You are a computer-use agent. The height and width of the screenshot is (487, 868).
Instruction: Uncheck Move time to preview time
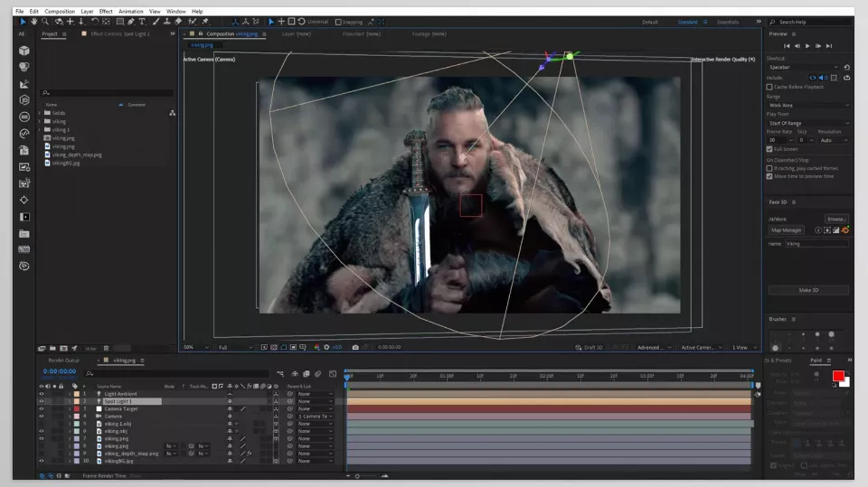(x=769, y=176)
